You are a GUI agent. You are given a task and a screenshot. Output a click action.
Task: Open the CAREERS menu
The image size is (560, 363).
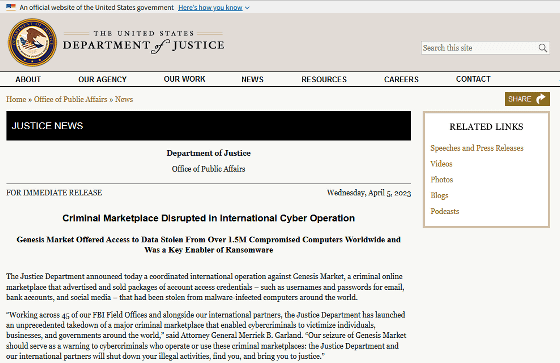click(401, 79)
